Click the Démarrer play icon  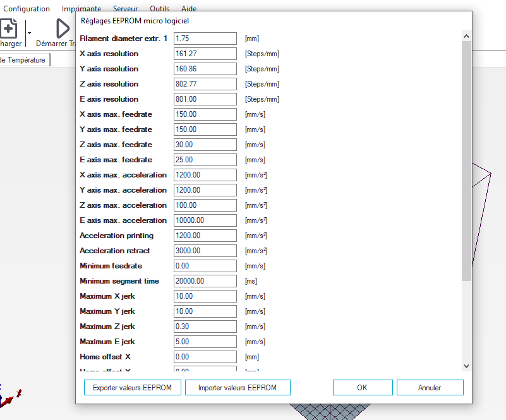pyautogui.click(x=63, y=28)
